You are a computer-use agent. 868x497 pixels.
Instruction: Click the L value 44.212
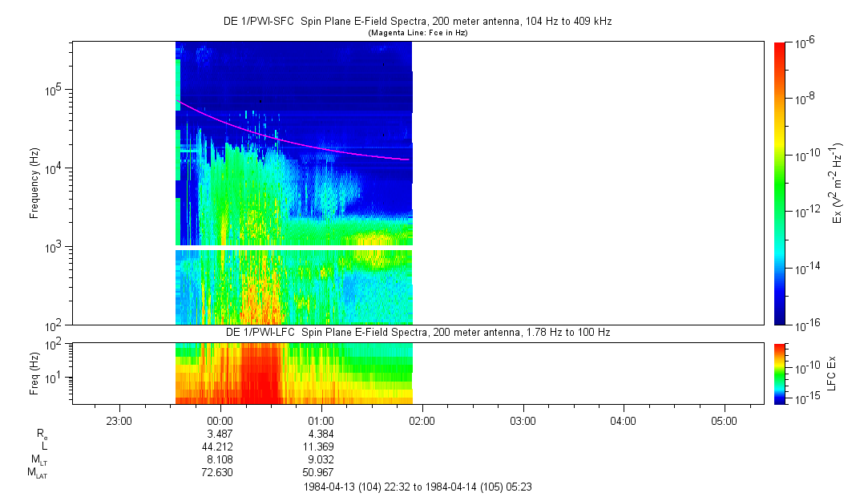220,446
